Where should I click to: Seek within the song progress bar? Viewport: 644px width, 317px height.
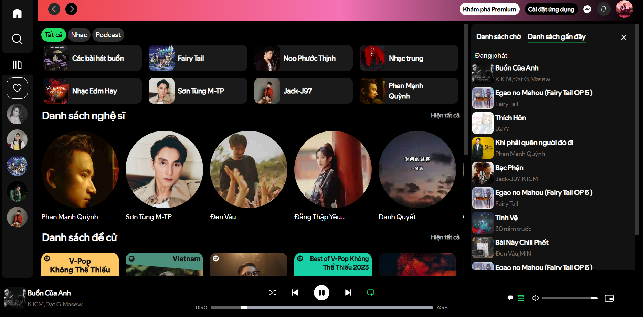point(322,308)
